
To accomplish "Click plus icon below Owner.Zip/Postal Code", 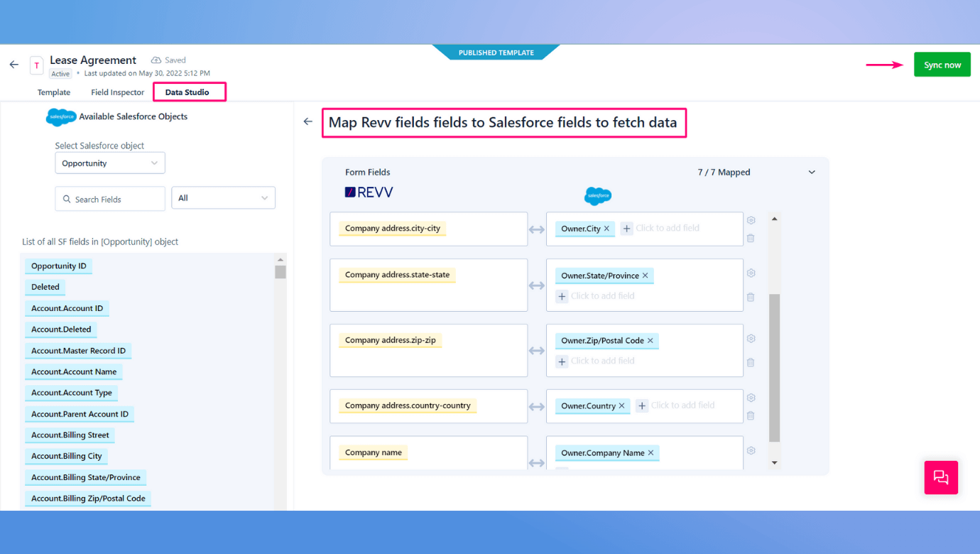I will [x=562, y=362].
